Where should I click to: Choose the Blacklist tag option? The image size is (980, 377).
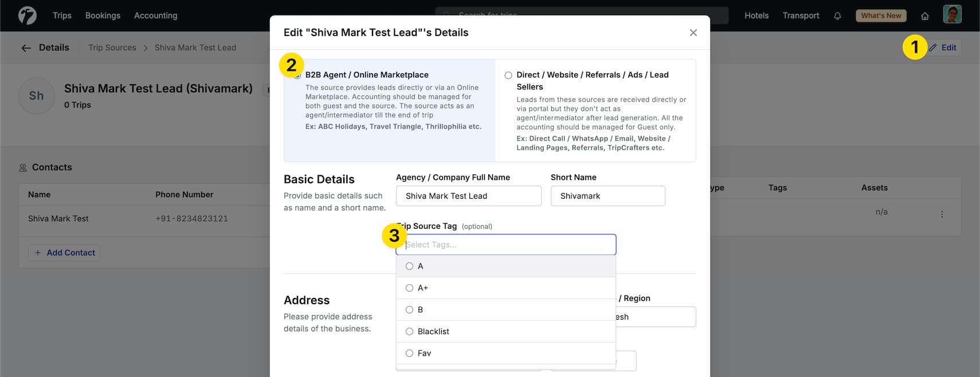pos(409,332)
